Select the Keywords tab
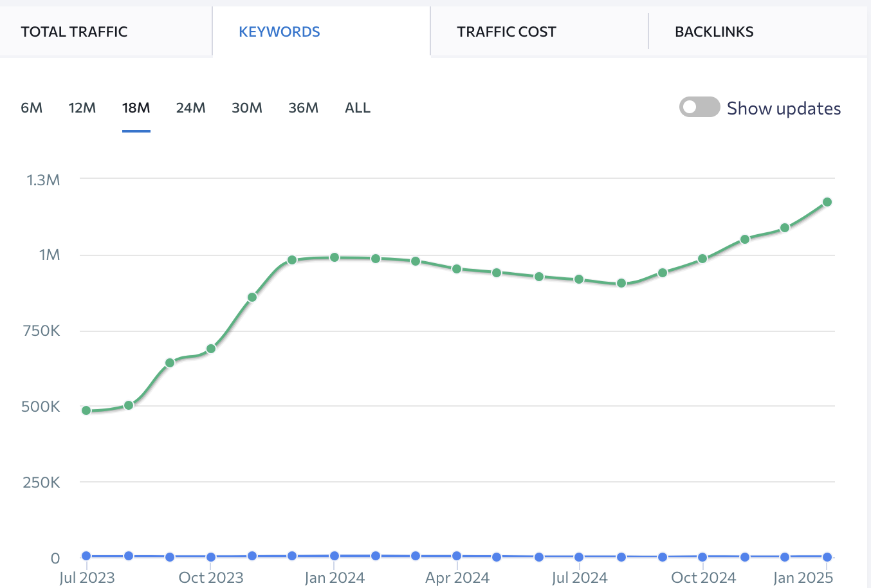 (x=279, y=32)
